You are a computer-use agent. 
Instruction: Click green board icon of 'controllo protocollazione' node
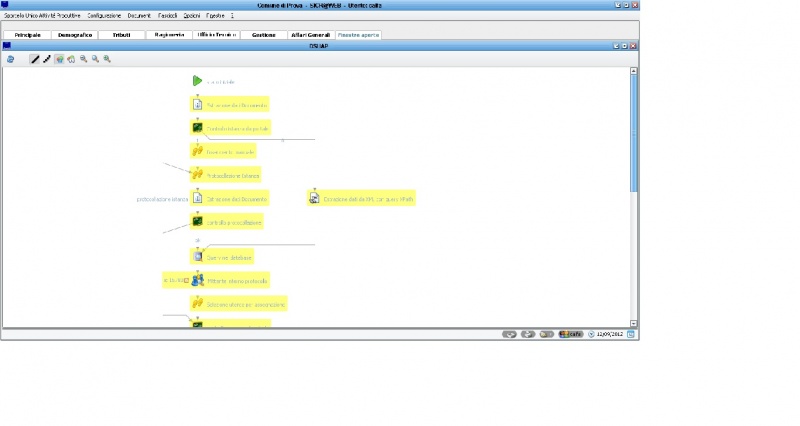click(x=197, y=221)
